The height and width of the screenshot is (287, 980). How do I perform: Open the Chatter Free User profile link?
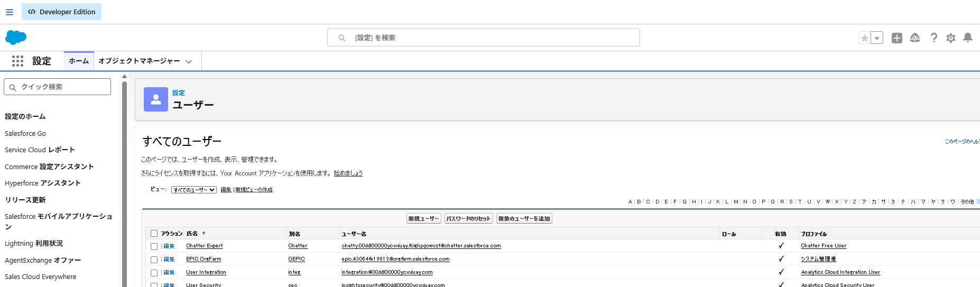[x=824, y=246]
